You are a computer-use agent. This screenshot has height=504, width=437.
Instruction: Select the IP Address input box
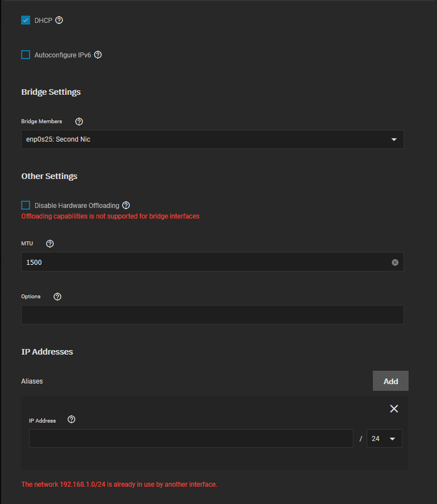tap(191, 438)
